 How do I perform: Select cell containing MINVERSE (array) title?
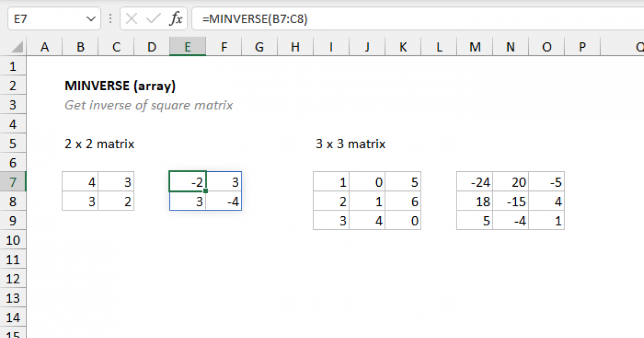tap(79, 86)
